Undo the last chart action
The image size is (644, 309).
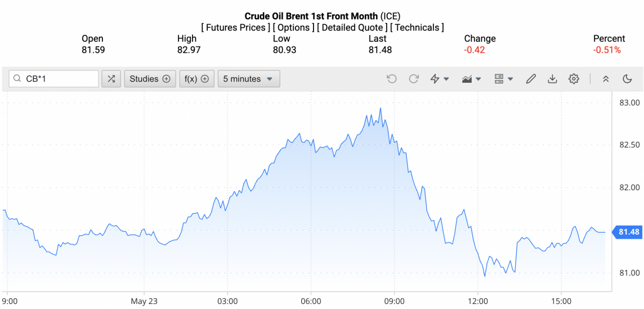coord(392,79)
